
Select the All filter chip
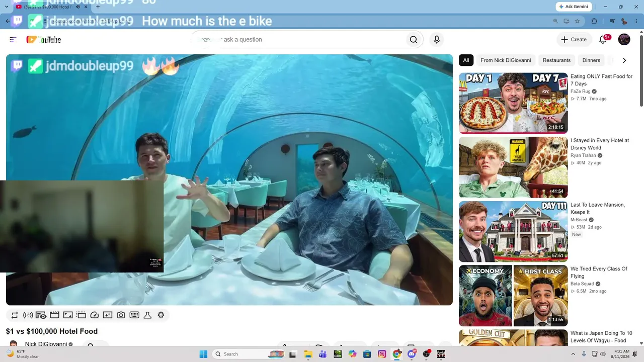[466, 60]
